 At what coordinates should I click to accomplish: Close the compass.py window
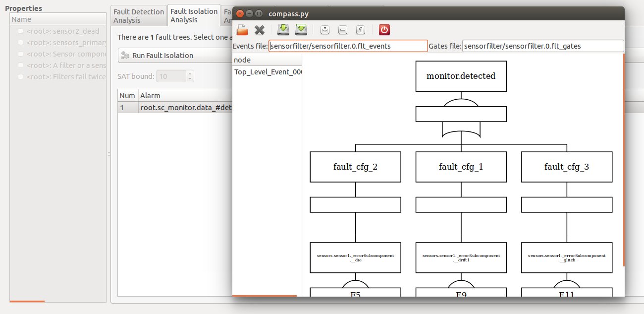tap(240, 13)
